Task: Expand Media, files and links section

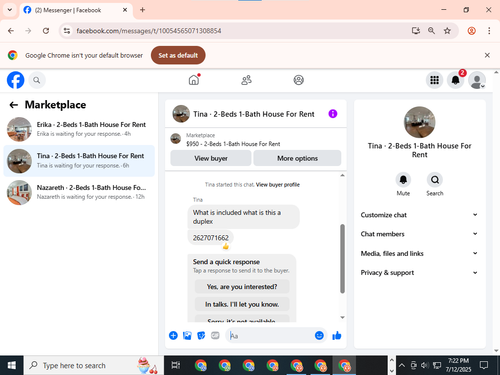Action: point(419,253)
